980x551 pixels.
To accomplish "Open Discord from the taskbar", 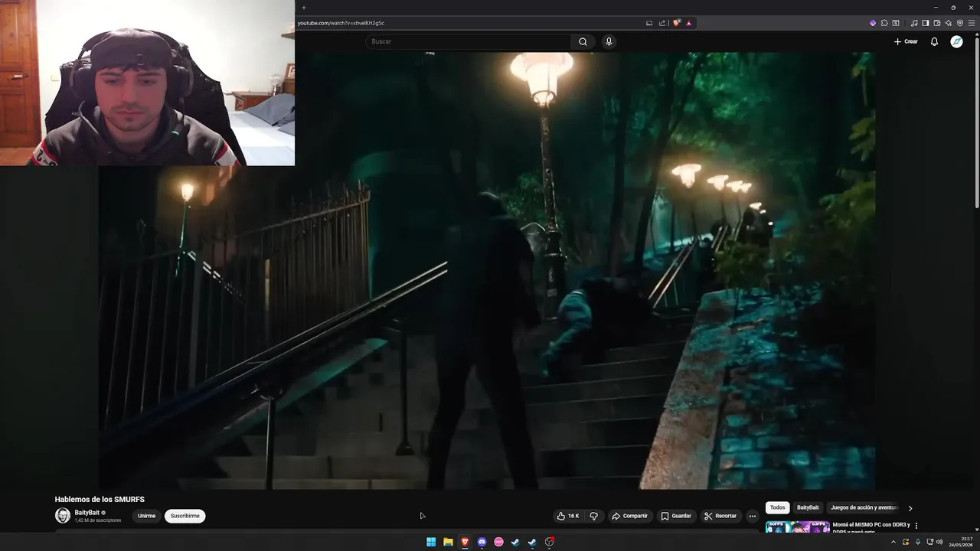I will click(x=482, y=542).
